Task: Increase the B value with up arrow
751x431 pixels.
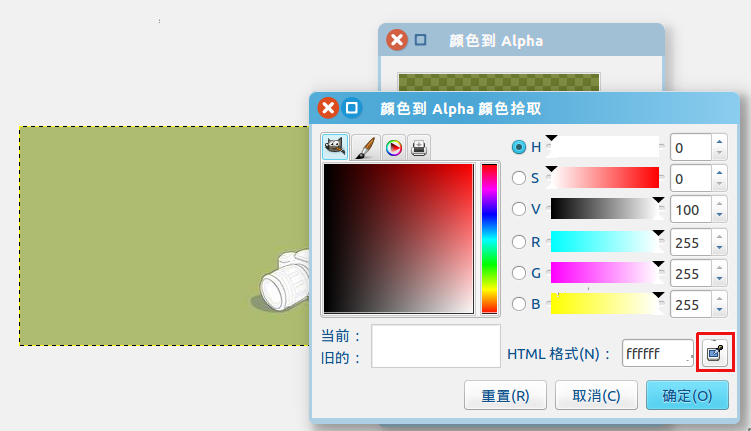Action: [719, 298]
